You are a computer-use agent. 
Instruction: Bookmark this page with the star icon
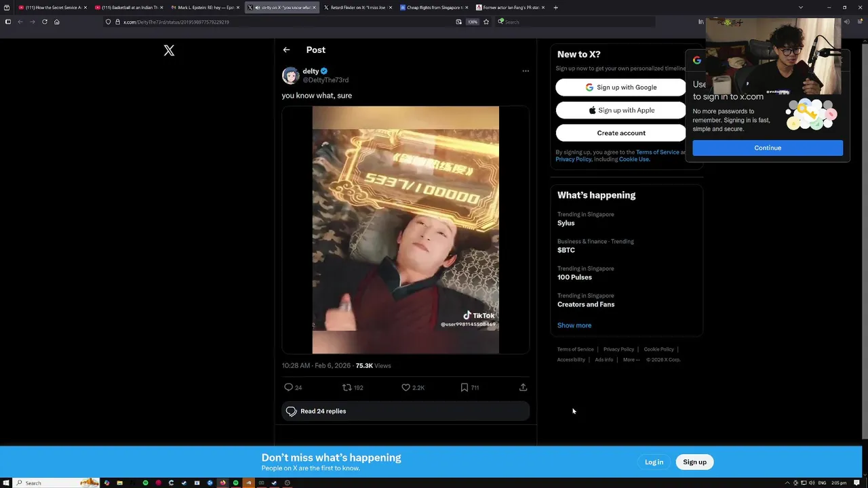(x=486, y=22)
